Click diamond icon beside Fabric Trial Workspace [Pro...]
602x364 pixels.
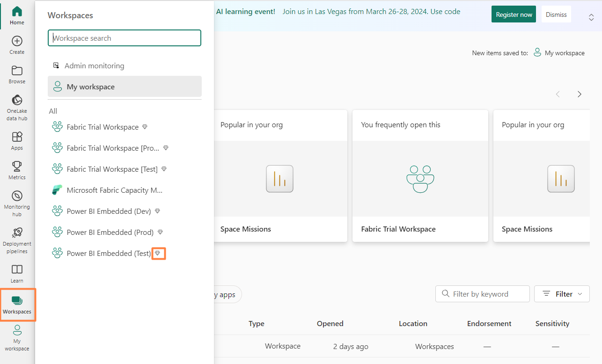click(x=166, y=148)
